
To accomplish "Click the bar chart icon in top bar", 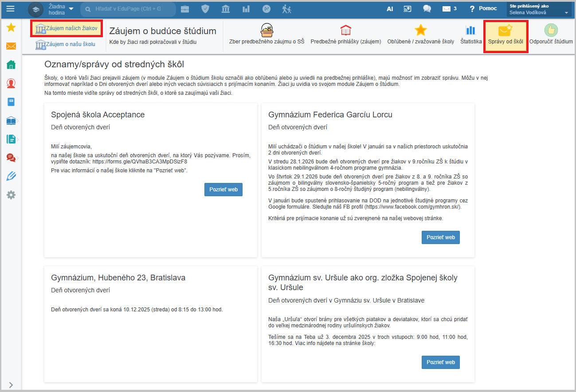I will 246,9.
